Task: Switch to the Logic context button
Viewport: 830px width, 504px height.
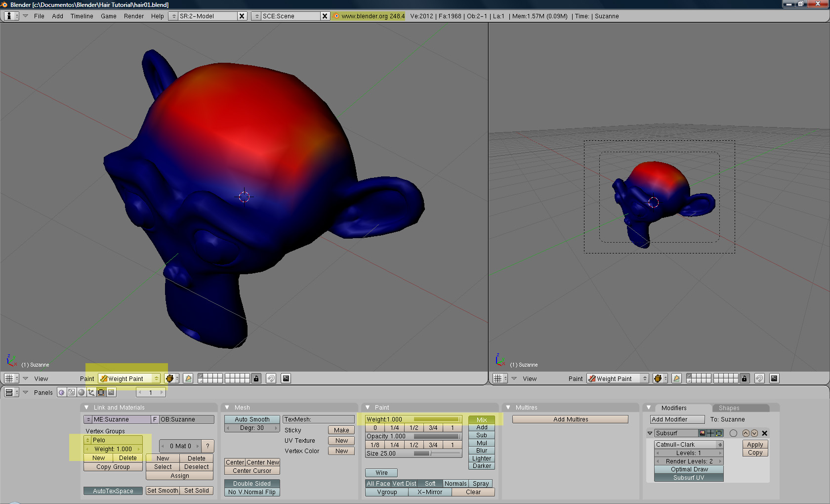Action: [61, 392]
